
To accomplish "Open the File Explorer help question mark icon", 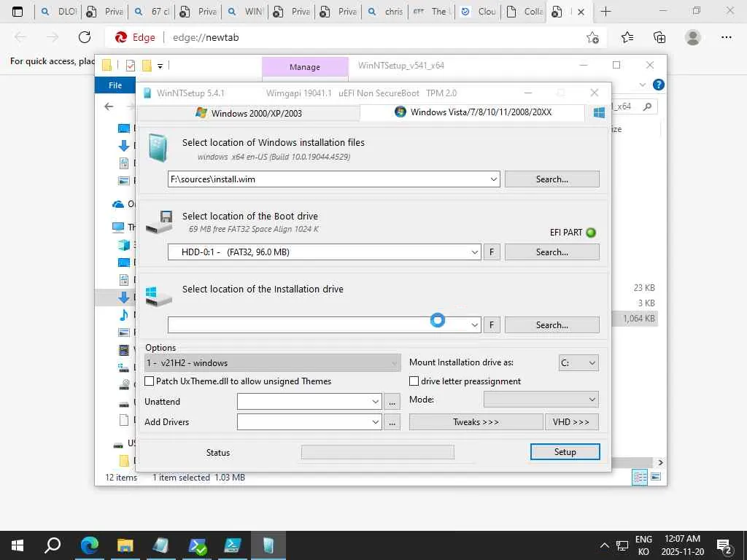I will (659, 85).
